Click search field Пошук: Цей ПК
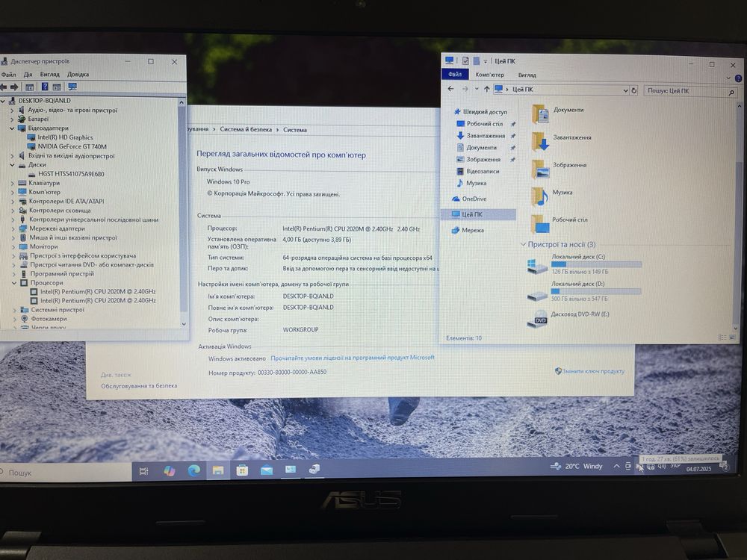 pos(689,91)
